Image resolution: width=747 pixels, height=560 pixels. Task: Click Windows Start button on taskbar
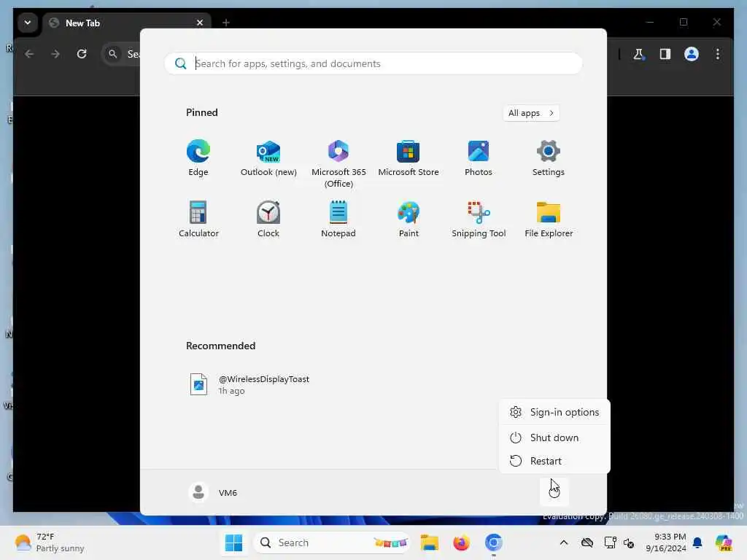(233, 542)
